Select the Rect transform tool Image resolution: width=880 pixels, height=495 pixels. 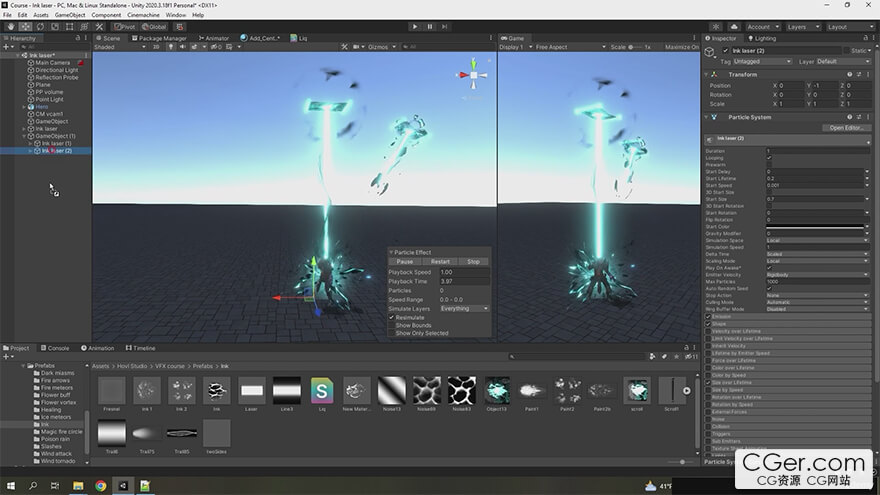67,27
